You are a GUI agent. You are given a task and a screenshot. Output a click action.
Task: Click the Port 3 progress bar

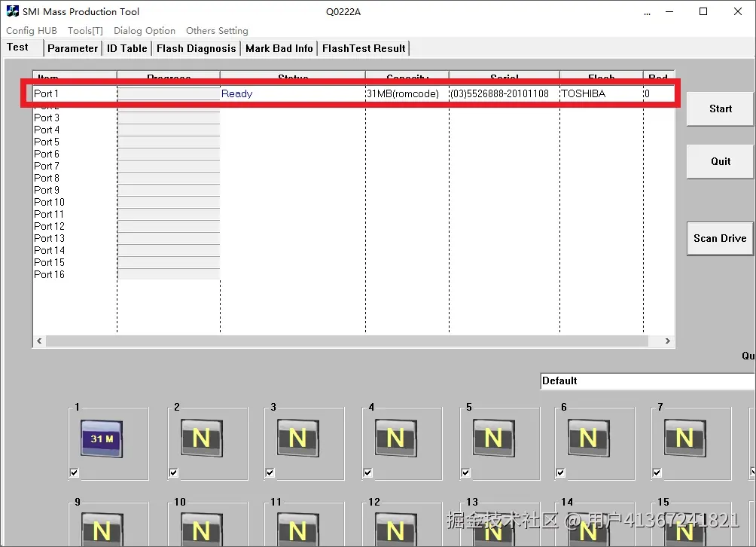[x=168, y=118]
